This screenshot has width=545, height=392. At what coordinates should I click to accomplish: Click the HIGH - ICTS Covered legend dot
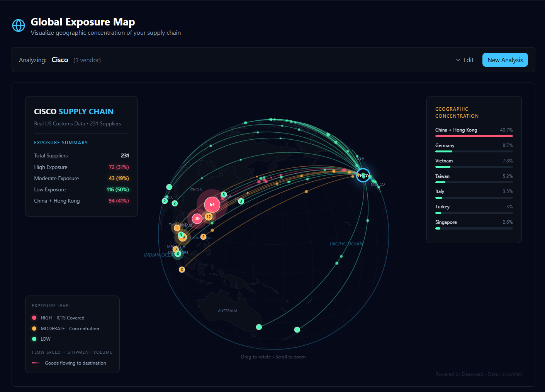point(34,318)
